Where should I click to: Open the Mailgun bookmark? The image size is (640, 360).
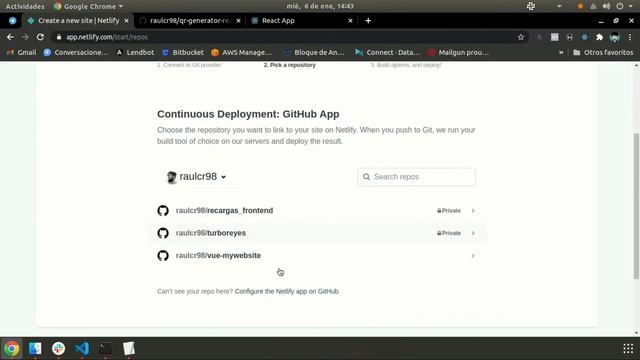(x=458, y=52)
